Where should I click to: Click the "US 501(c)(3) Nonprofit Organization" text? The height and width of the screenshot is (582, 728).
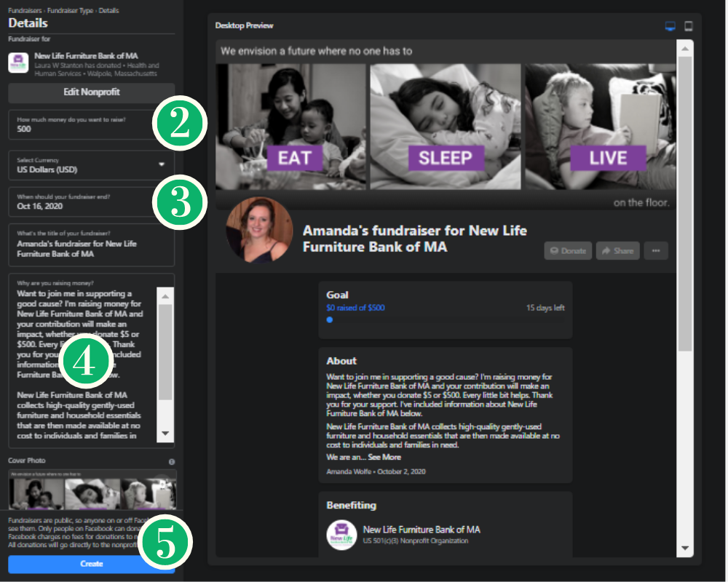click(416, 541)
